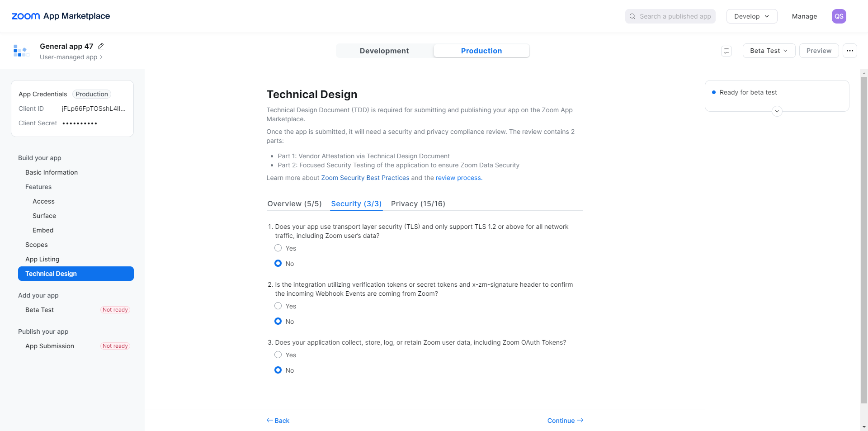868x431 pixels.
Task: Click the edit pencil icon beside app name
Action: 101,46
